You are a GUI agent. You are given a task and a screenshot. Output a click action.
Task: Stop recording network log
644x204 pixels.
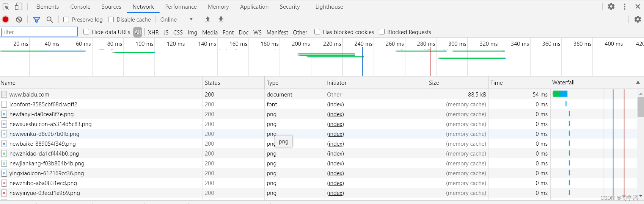tap(6, 19)
